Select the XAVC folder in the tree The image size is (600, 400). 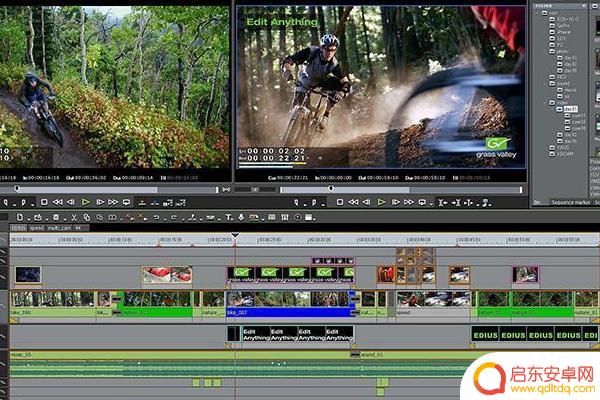563,148
